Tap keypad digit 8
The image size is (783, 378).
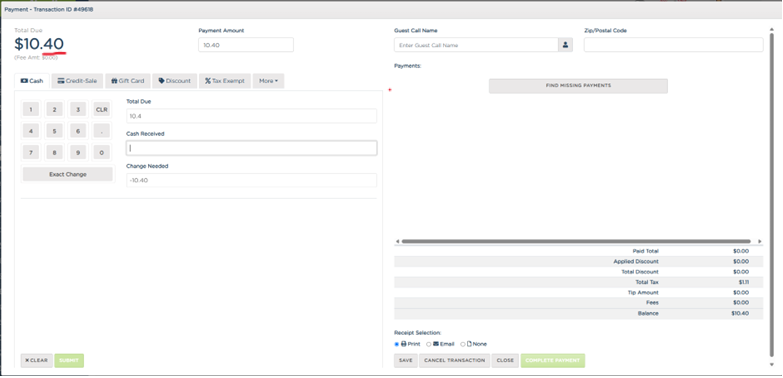coord(54,153)
